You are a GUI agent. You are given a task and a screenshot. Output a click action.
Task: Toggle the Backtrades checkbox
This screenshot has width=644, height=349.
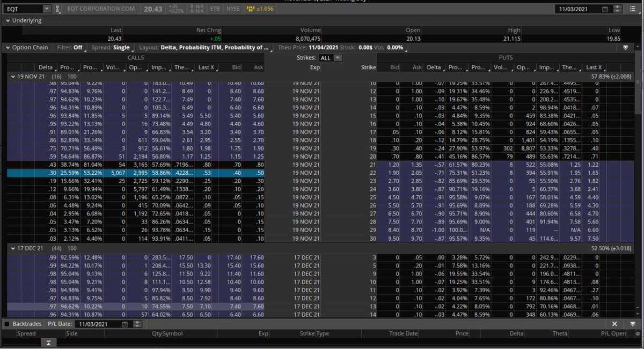[7, 324]
